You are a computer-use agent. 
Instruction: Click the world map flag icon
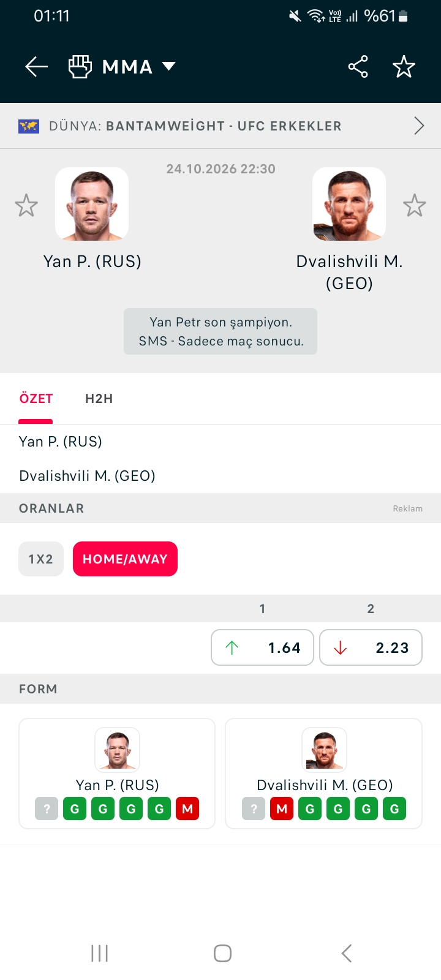point(29,126)
